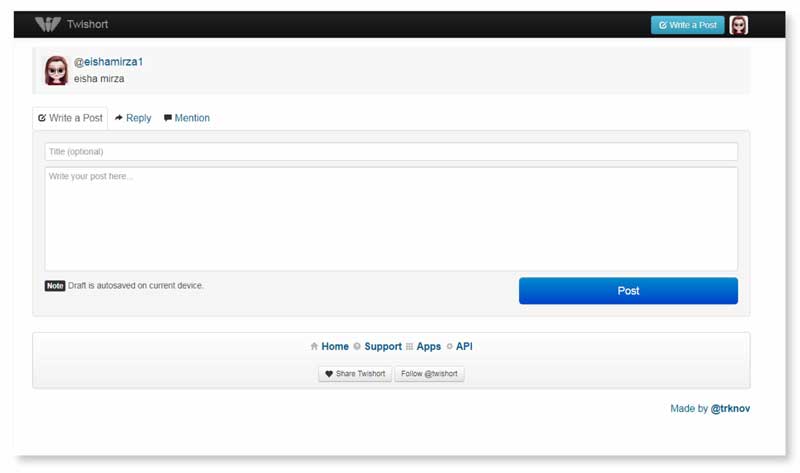Image resolution: width=800 pixels, height=473 pixels.
Task: Visit the API footer link
Action: coord(464,347)
